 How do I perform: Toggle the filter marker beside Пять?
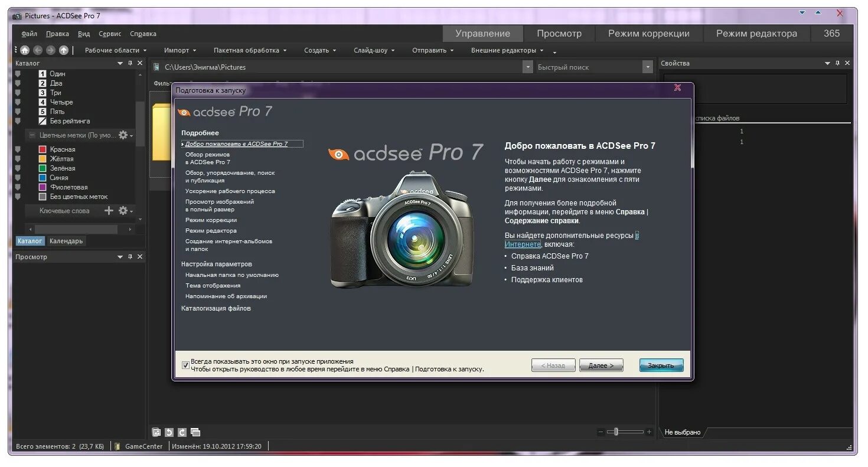click(x=18, y=112)
